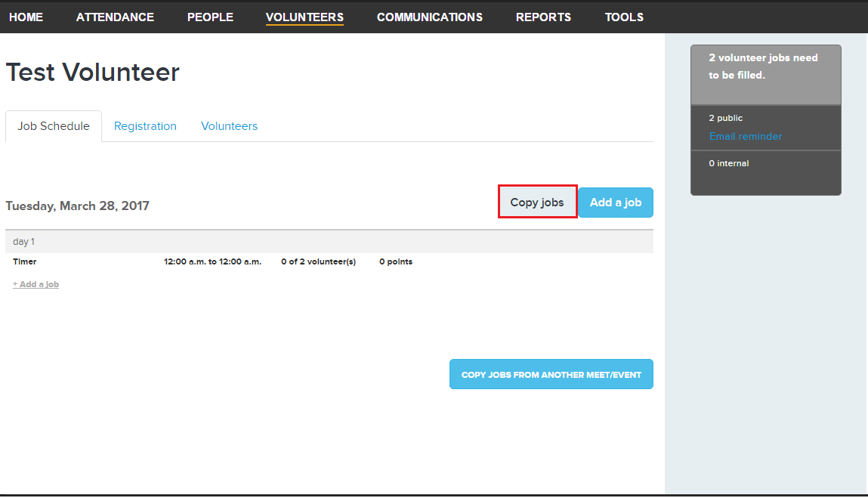Screen dimensions: 868x498
Task: Open the PEOPLE menu
Action: coord(210,17)
